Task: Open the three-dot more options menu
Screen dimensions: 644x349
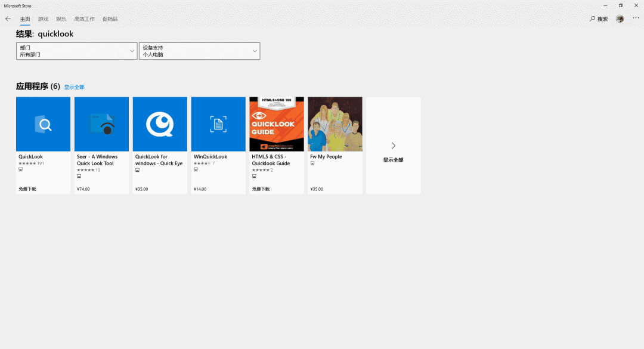Action: point(636,18)
